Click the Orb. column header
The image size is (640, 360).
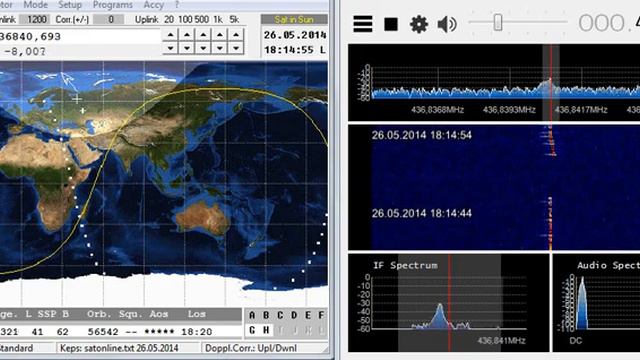click(x=99, y=314)
